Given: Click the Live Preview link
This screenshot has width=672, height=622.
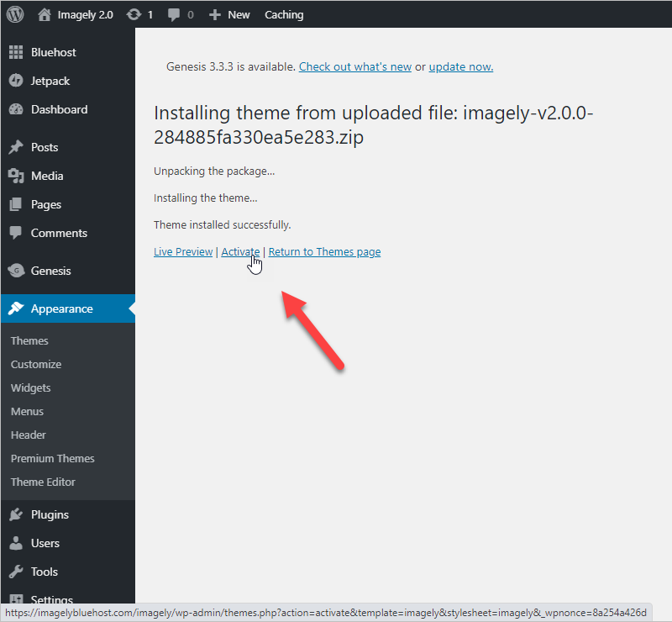Looking at the screenshot, I should coord(183,252).
